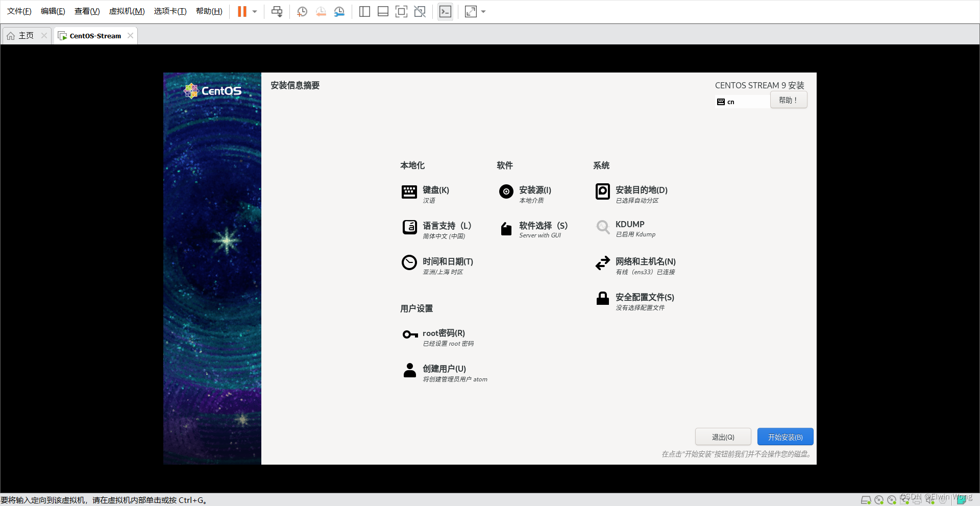
Task: Open the 编辑(E) menu
Action: pyautogui.click(x=53, y=11)
